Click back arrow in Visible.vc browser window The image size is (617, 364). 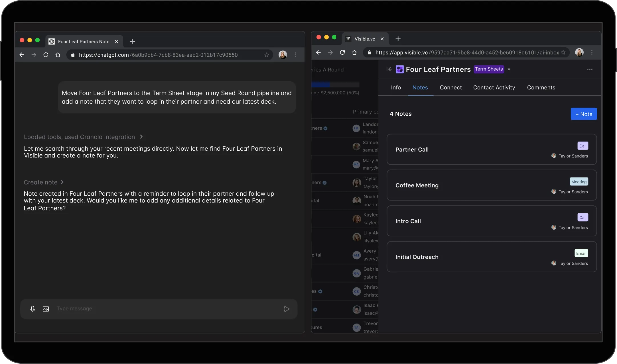click(318, 52)
